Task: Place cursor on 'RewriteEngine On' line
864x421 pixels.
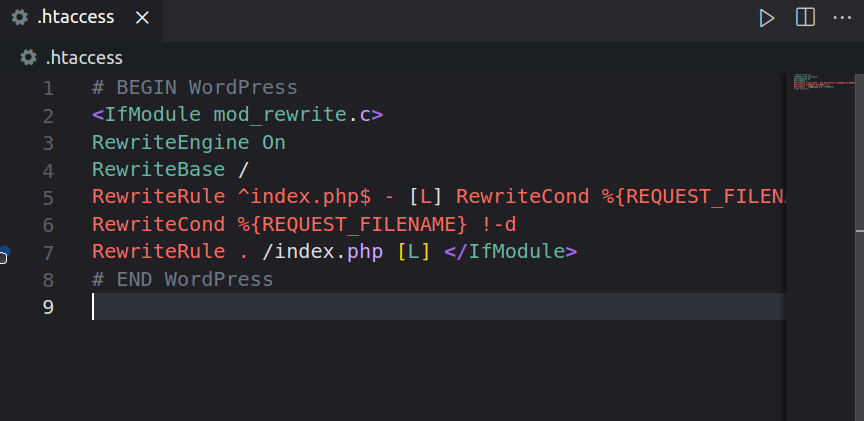Action: [188, 143]
